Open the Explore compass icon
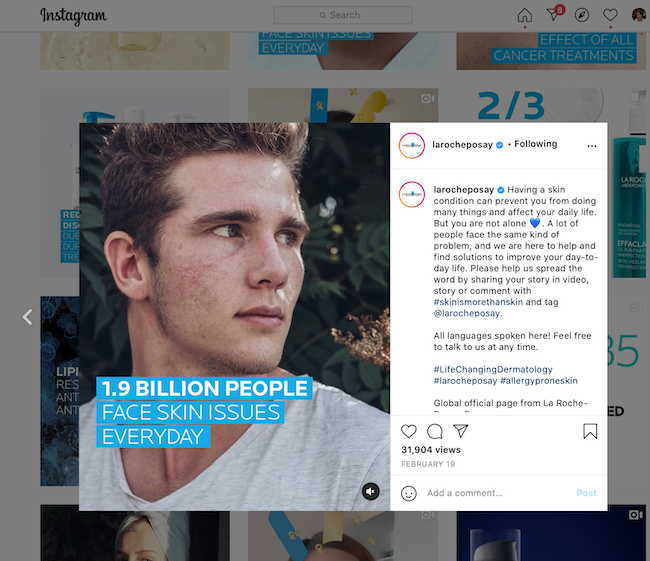This screenshot has width=650, height=561. 582,15
